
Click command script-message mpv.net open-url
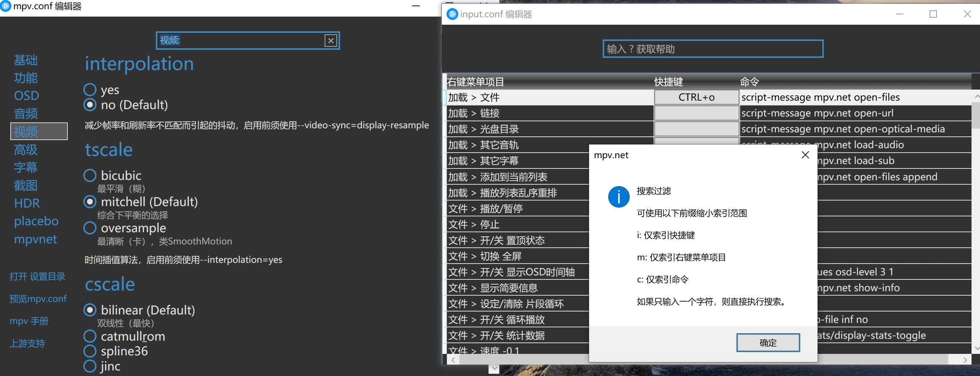pos(817,114)
